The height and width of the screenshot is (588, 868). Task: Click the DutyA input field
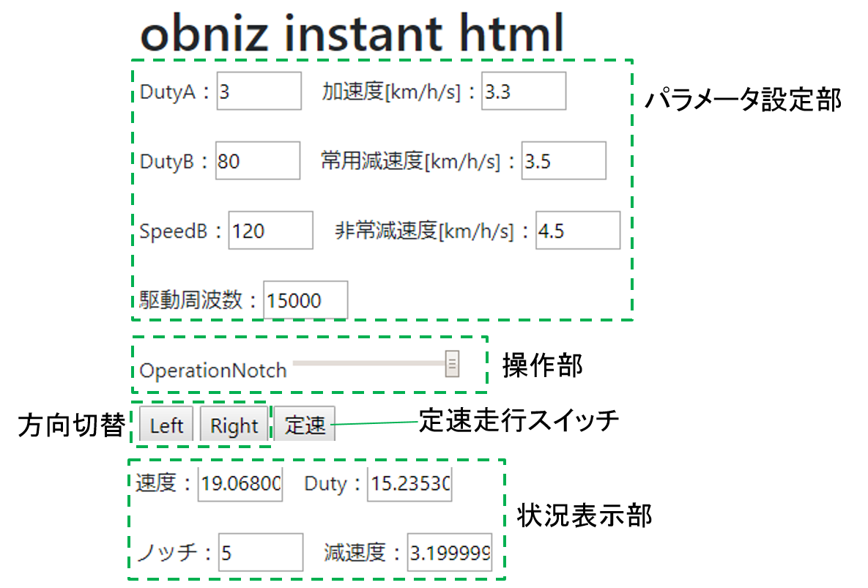(x=259, y=92)
